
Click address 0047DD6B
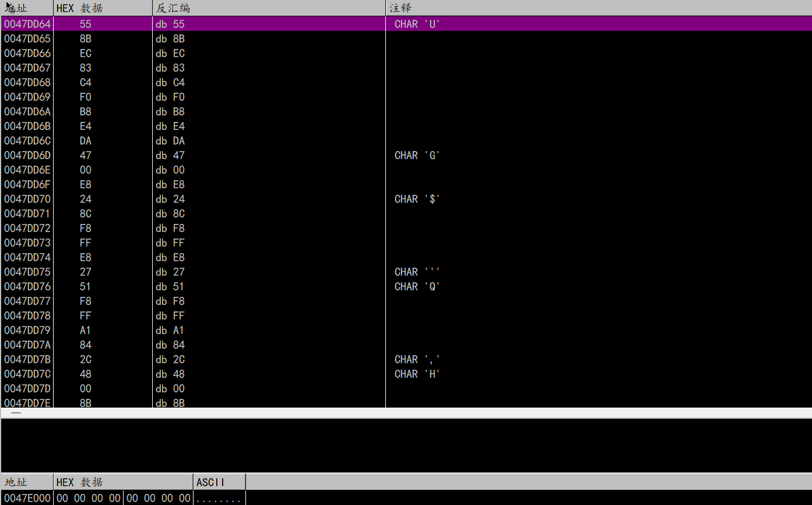pyautogui.click(x=27, y=126)
